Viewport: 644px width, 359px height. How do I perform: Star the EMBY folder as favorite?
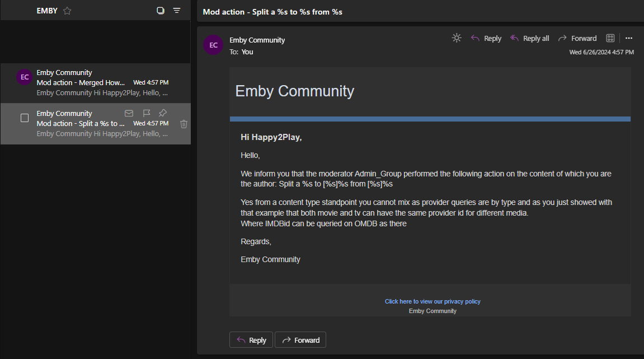(x=67, y=11)
